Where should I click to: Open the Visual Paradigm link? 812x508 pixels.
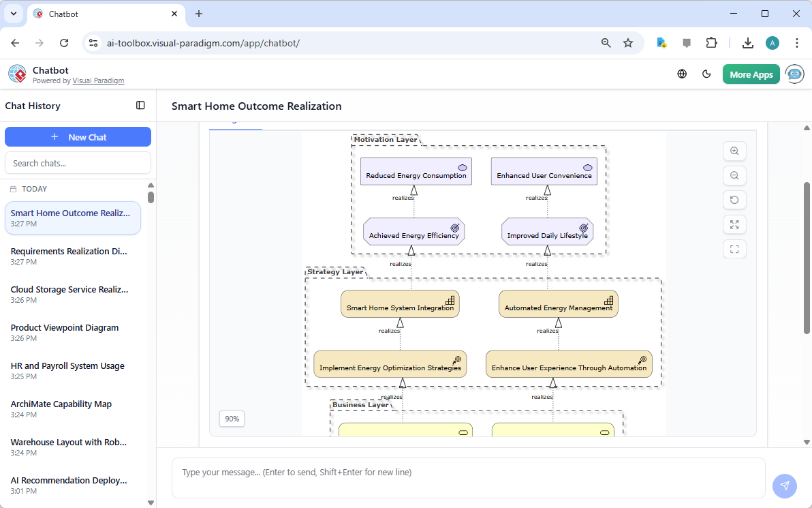(98, 80)
